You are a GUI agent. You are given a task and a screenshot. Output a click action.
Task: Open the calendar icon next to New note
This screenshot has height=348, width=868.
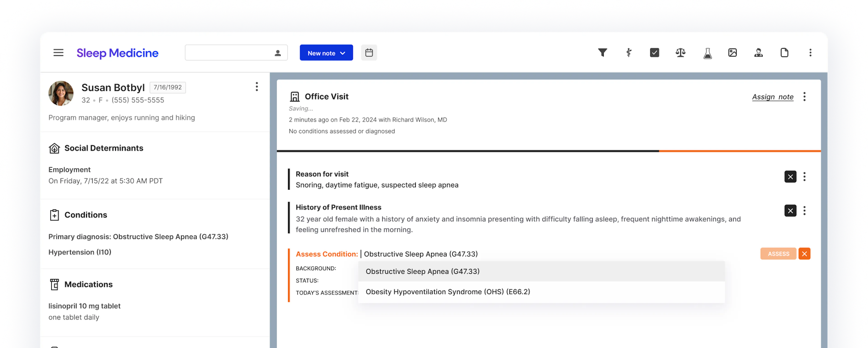[369, 52]
